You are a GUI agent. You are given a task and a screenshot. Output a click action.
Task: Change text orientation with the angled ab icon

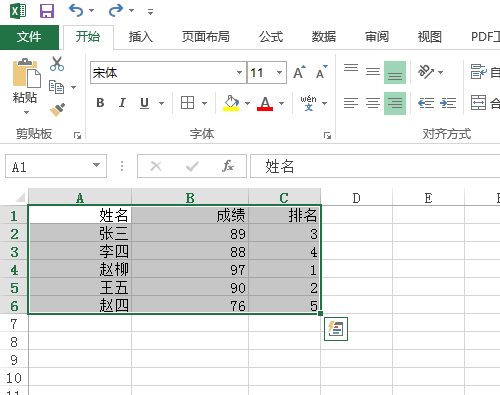pos(426,72)
